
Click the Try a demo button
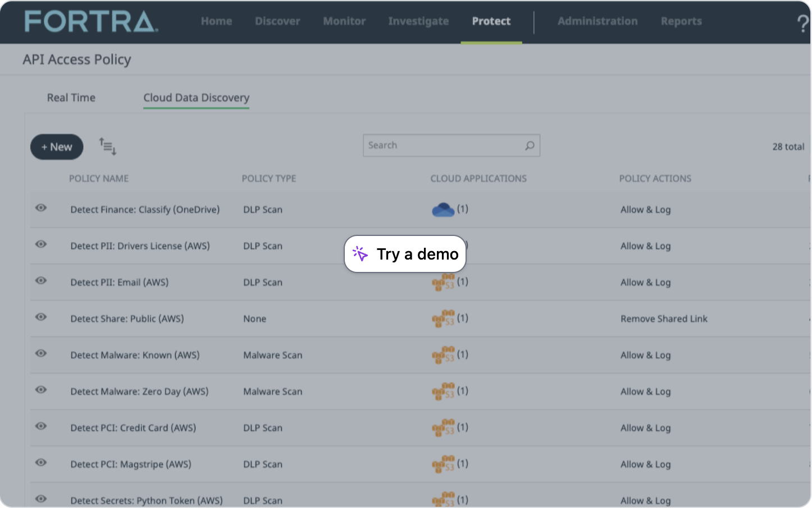tap(405, 254)
